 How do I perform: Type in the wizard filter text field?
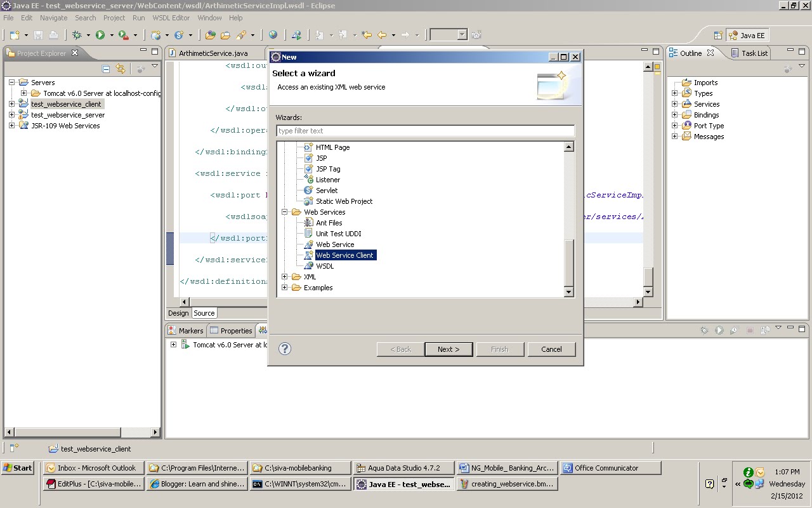pyautogui.click(x=425, y=130)
